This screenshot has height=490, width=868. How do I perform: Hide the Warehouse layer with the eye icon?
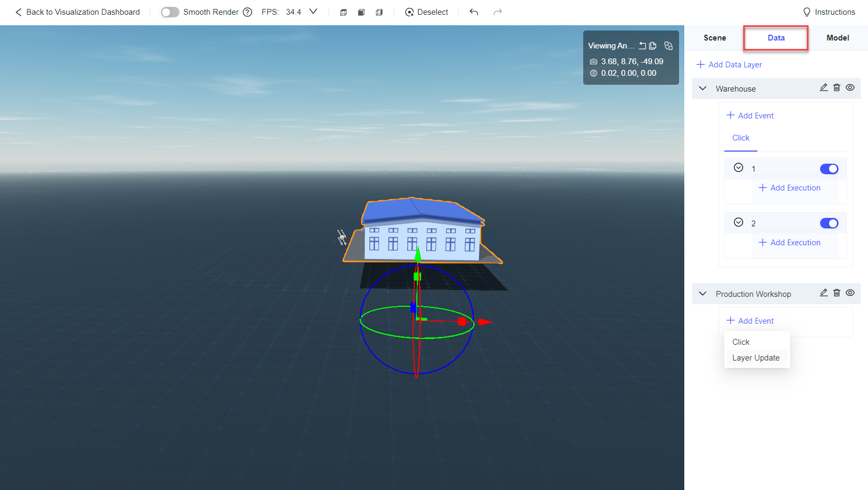pyautogui.click(x=850, y=87)
